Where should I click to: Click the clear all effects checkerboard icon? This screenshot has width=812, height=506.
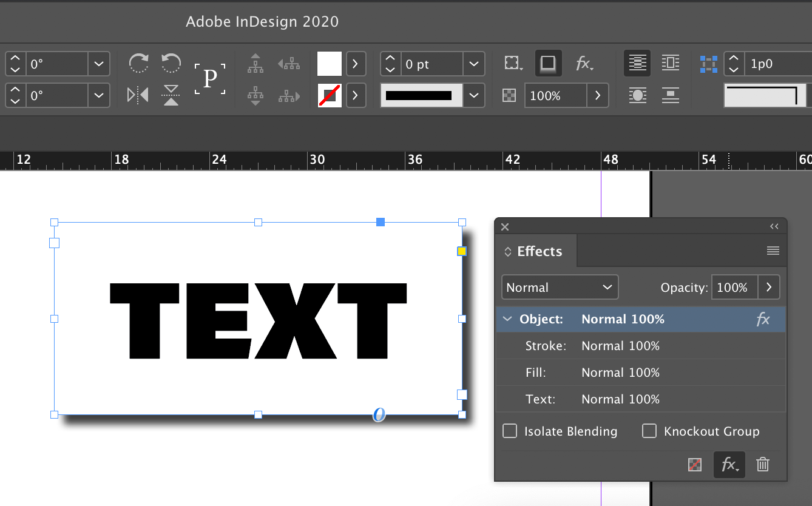point(694,464)
